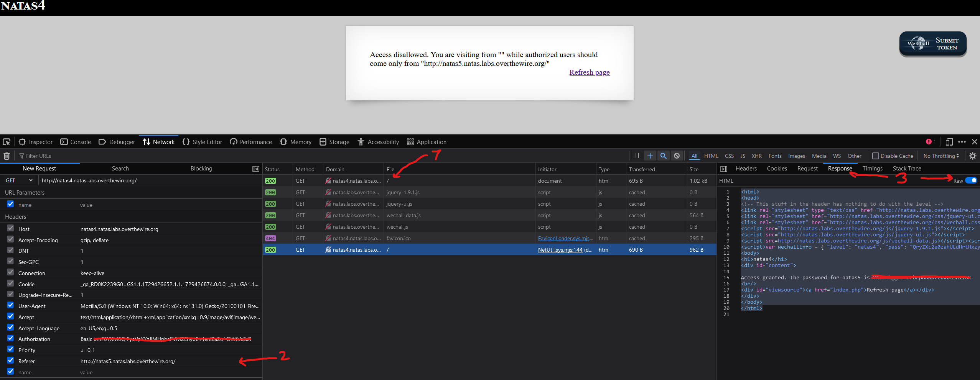The height and width of the screenshot is (380, 980).
Task: Filter requests by Images type
Action: [796, 156]
